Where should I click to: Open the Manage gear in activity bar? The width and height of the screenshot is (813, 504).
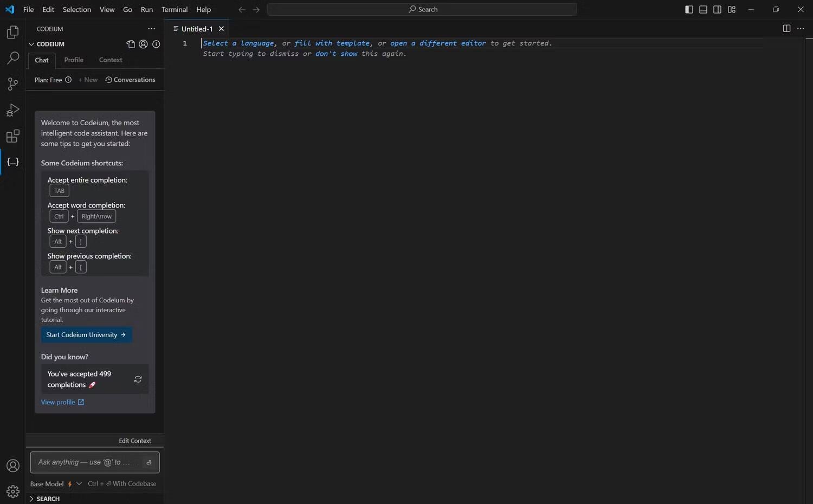click(12, 492)
